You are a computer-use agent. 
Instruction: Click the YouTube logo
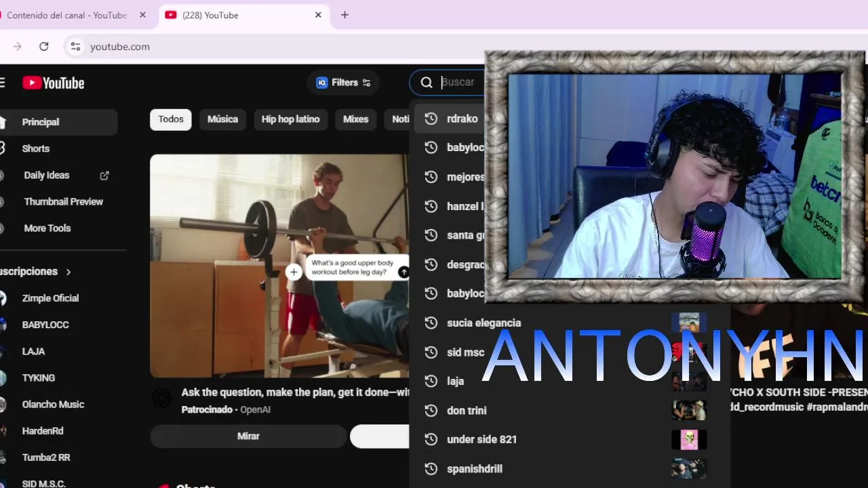coord(54,83)
